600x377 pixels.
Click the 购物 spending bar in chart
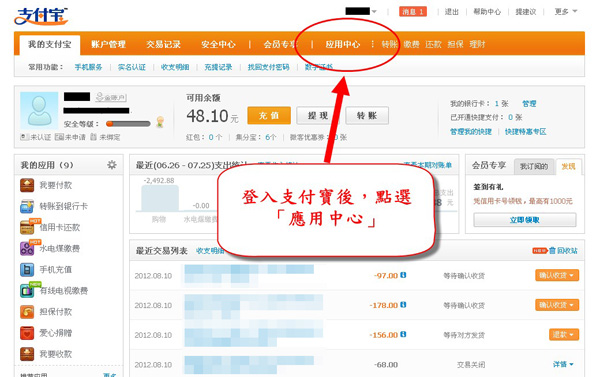tap(160, 198)
